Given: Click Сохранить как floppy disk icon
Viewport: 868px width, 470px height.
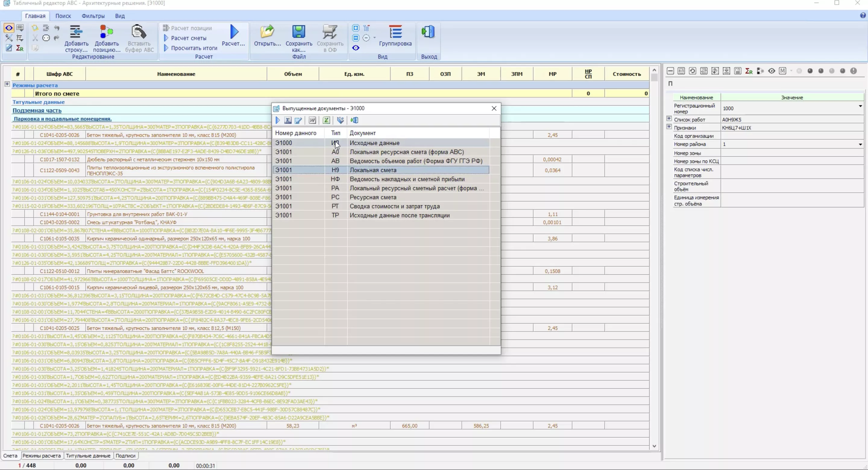Looking at the screenshot, I should pos(299,32).
